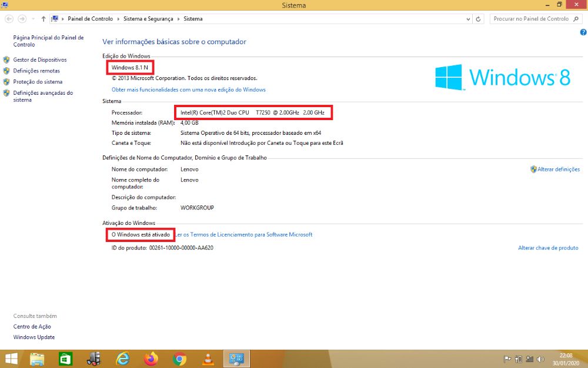Select product ID 00261-10000-00000-AA620
The width and height of the screenshot is (588, 368).
pyautogui.click(x=181, y=248)
